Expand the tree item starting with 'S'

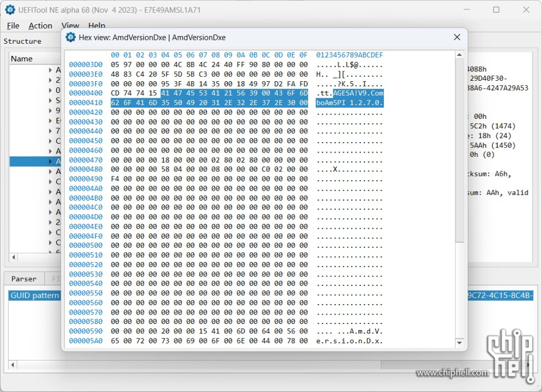pos(51,100)
